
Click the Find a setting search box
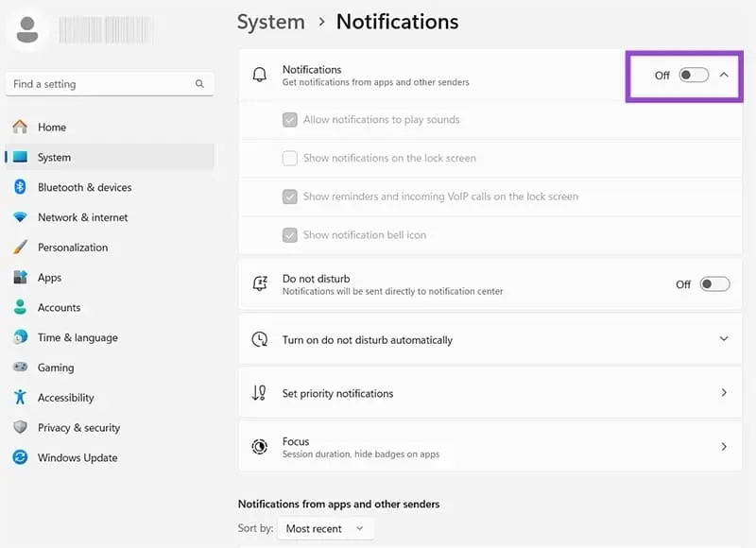[x=110, y=84]
